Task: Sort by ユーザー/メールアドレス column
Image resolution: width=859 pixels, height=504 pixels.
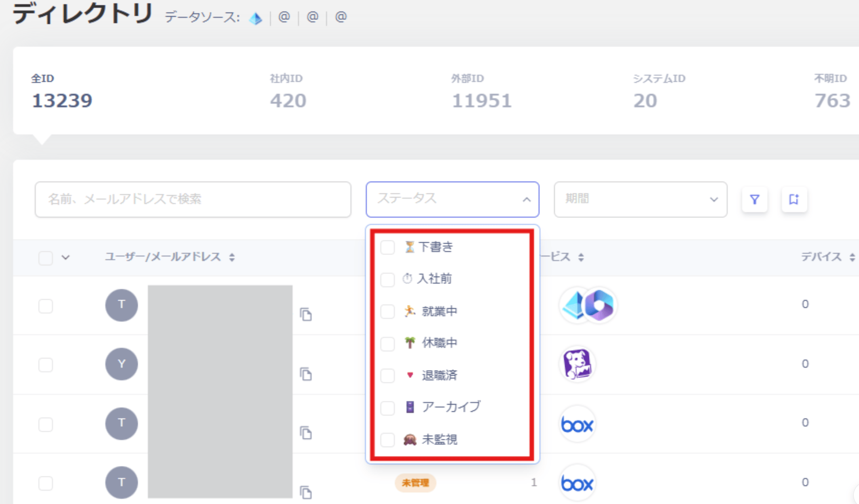Action: click(232, 257)
